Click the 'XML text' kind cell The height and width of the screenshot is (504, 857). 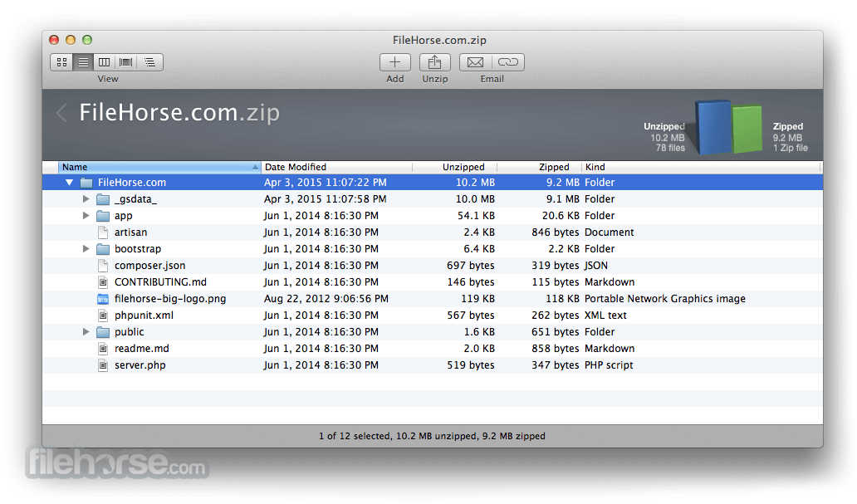(x=605, y=316)
